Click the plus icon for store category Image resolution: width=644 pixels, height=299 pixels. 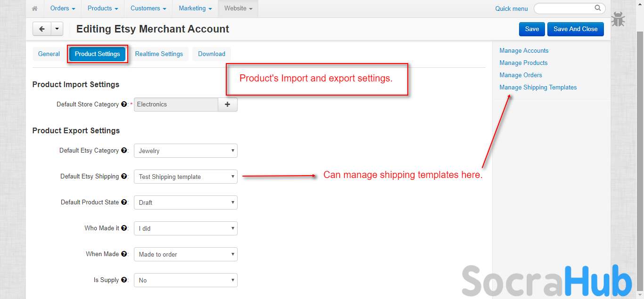point(228,105)
